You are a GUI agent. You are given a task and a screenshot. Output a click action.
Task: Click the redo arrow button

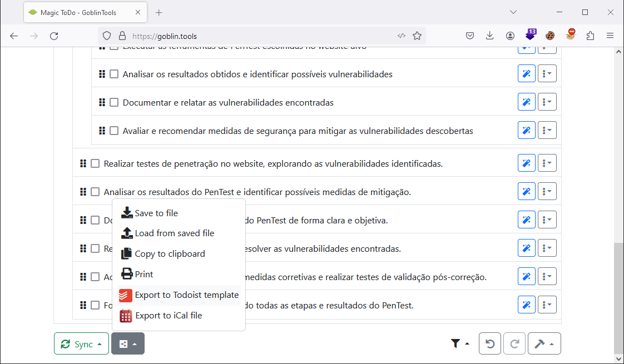coord(514,343)
